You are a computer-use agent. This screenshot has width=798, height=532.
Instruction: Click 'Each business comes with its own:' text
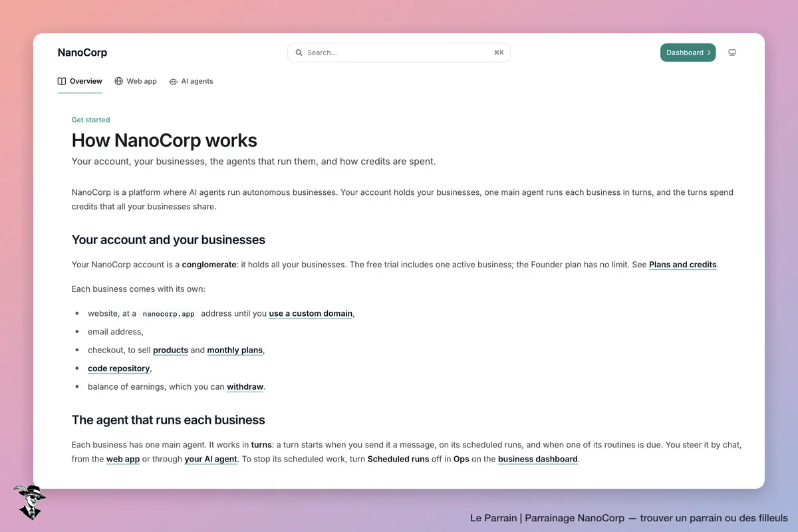[x=139, y=289]
